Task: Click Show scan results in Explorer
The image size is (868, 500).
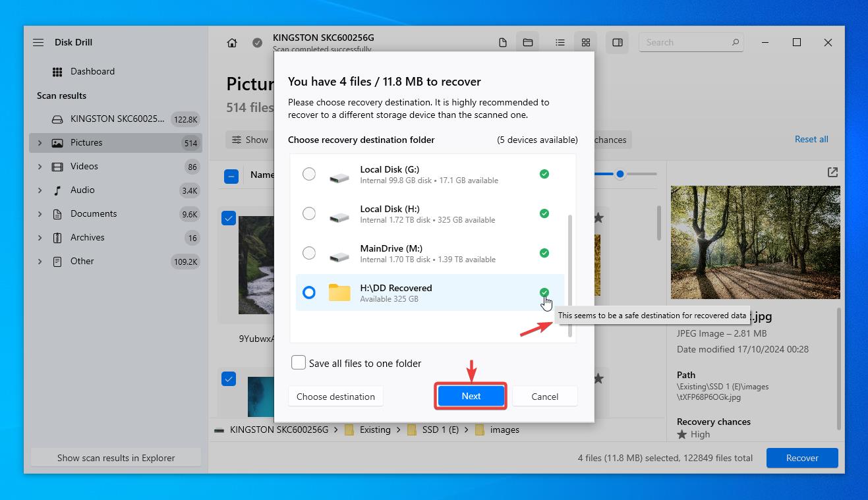Action: point(116,458)
